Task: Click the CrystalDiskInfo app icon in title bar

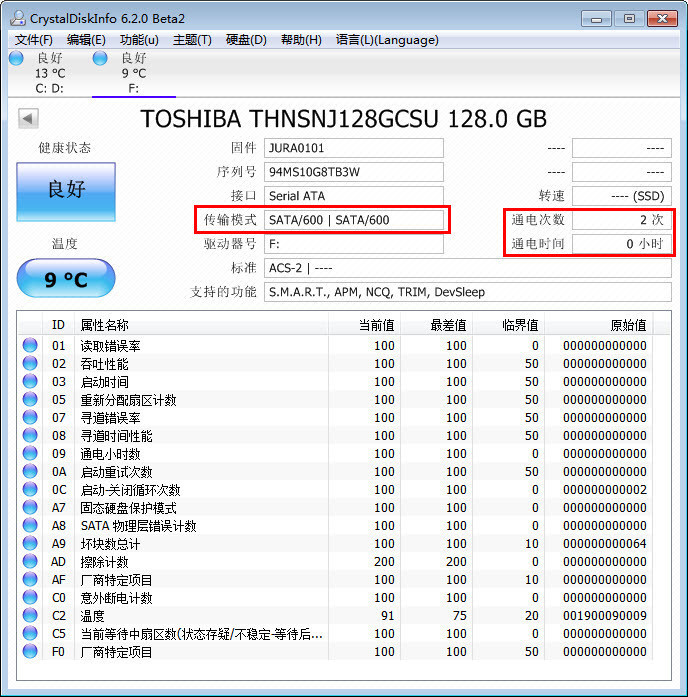Action: (x=18, y=18)
